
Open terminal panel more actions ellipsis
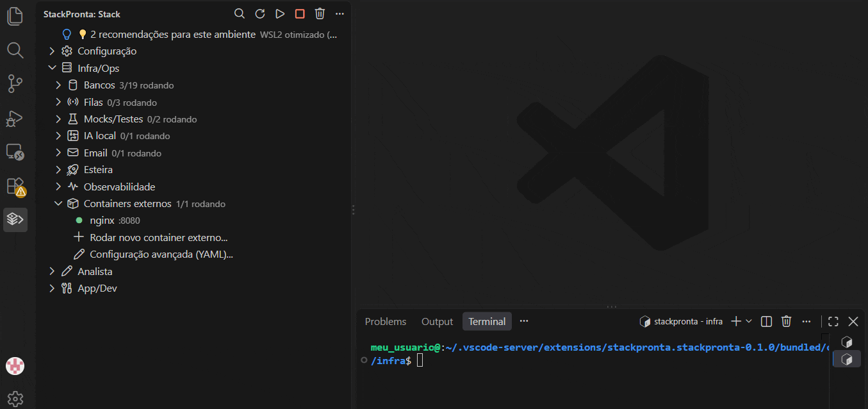click(807, 321)
